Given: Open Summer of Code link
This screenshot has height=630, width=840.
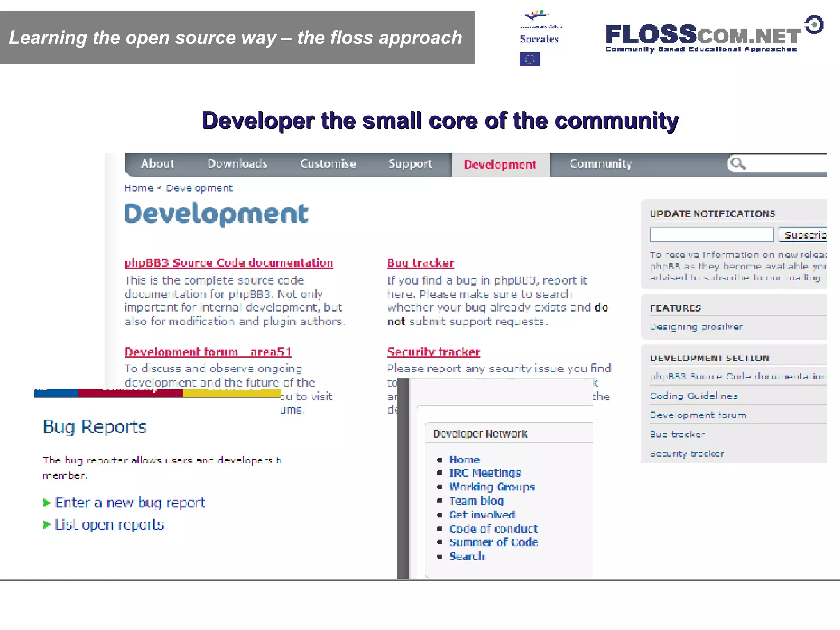Looking at the screenshot, I should [x=493, y=542].
